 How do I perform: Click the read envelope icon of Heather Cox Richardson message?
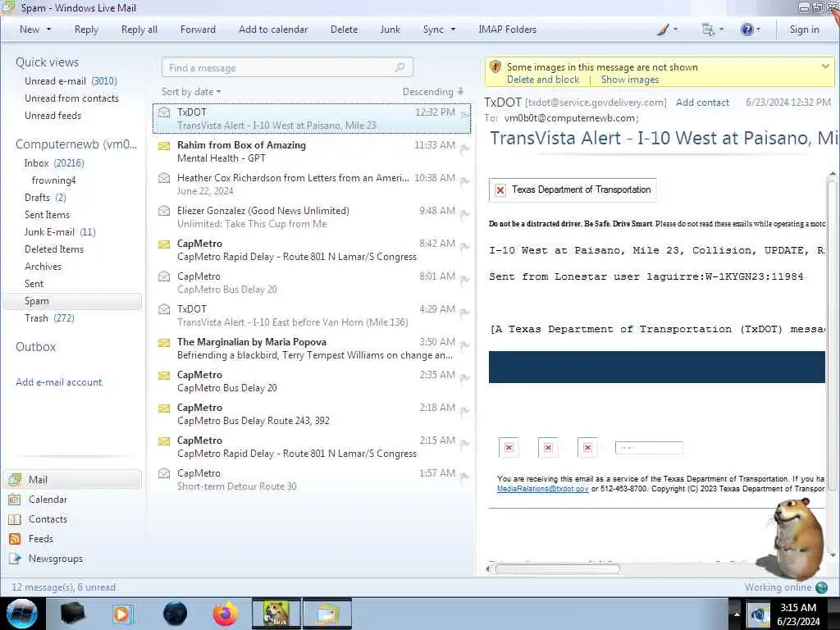164,178
